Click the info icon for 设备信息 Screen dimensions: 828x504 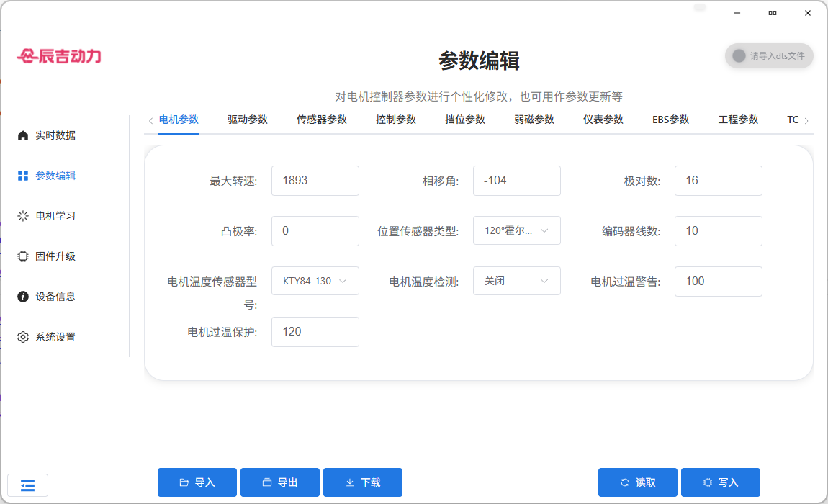[23, 297]
